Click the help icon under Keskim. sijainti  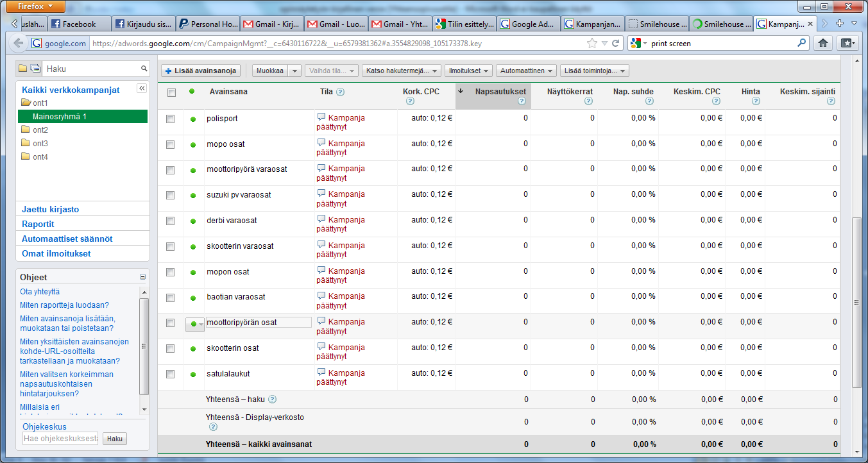coord(831,101)
